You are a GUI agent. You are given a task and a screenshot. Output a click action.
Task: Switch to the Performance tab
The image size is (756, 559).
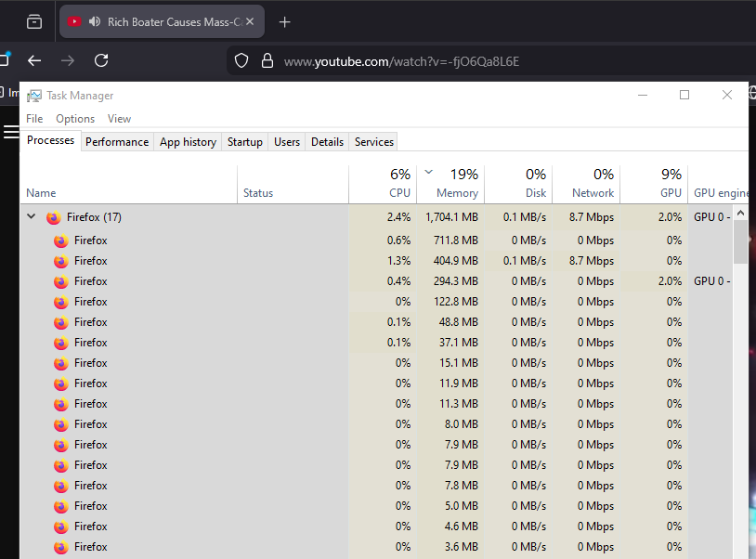[x=117, y=142]
